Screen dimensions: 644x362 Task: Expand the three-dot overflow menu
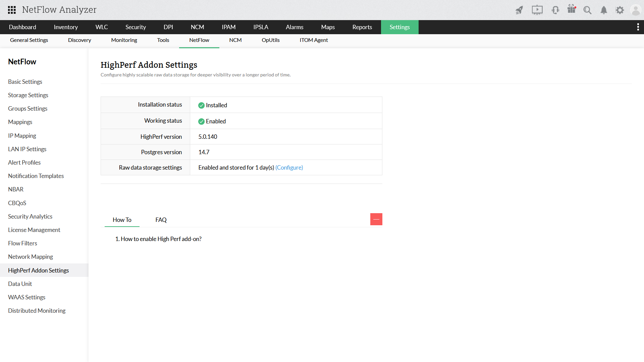click(638, 27)
